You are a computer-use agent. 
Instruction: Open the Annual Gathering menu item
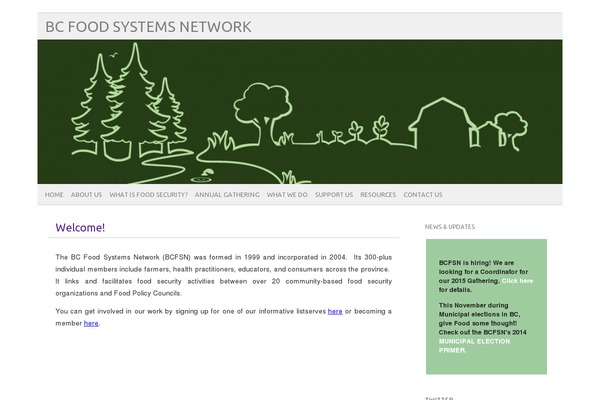point(227,194)
